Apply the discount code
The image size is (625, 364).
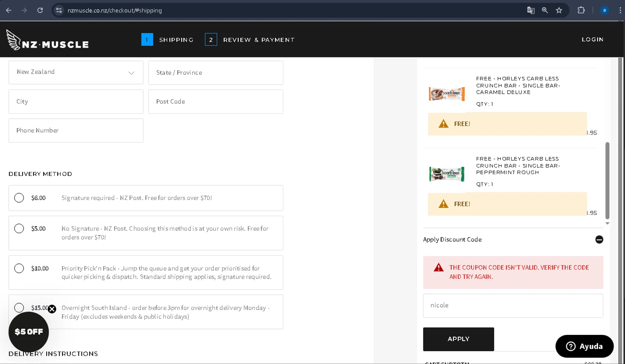[x=458, y=339]
